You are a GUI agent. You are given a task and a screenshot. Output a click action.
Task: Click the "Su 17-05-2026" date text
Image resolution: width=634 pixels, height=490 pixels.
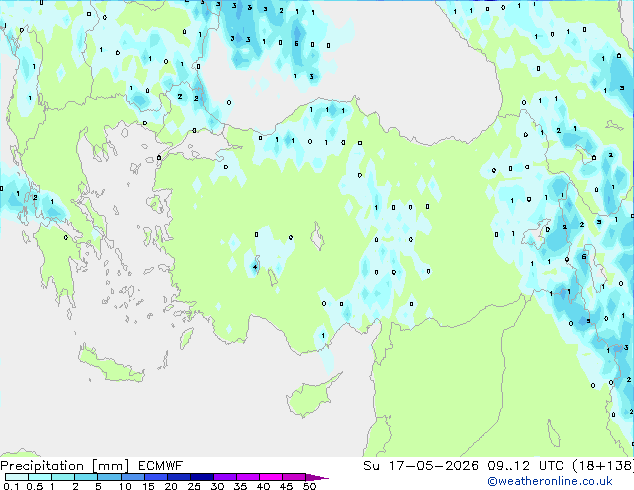coord(421,466)
